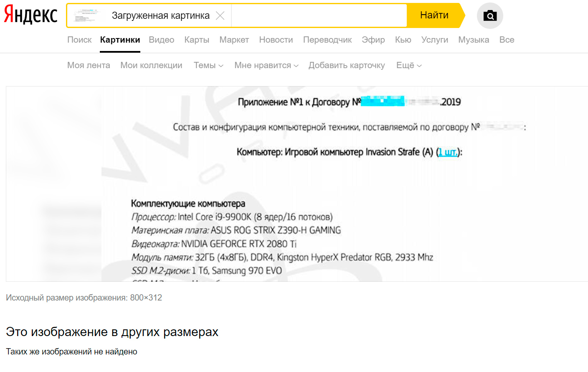This screenshot has width=588, height=372.
Task: Expand the Ещё dropdown
Action: click(x=409, y=65)
